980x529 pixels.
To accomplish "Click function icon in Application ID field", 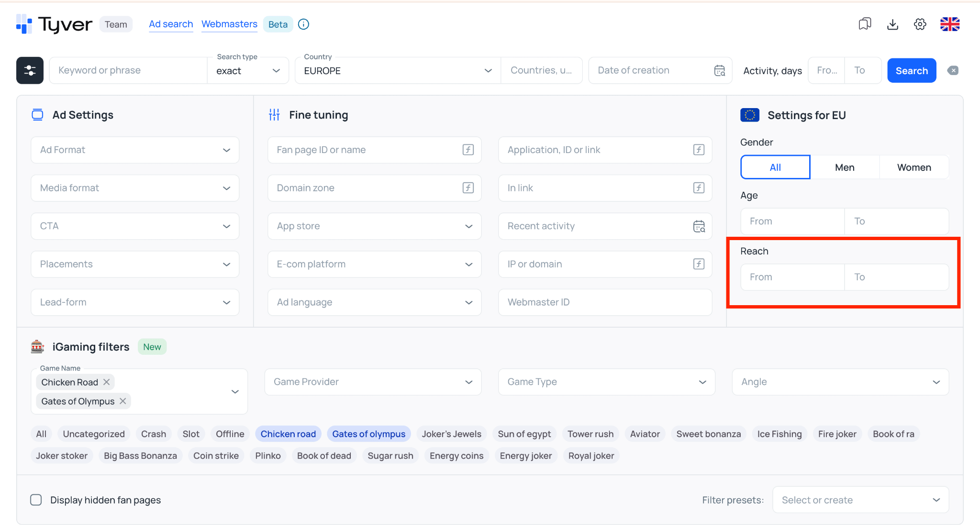I will (x=699, y=150).
